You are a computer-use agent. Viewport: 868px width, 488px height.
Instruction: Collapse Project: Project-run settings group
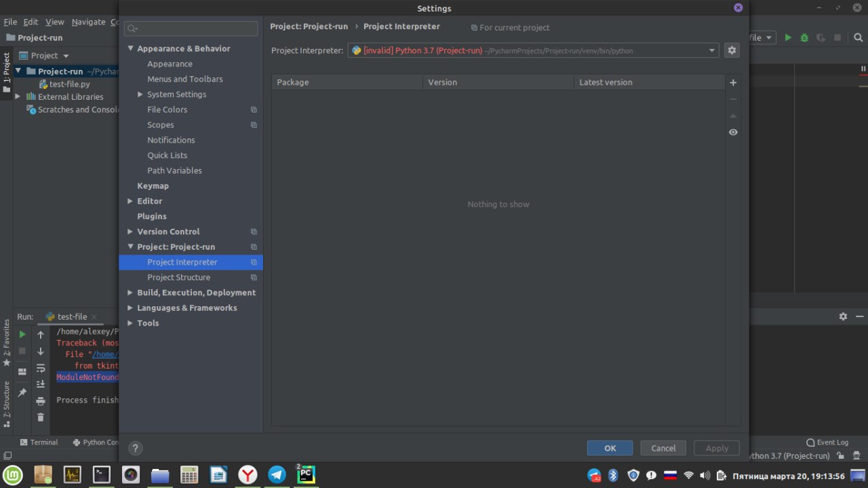(131, 247)
